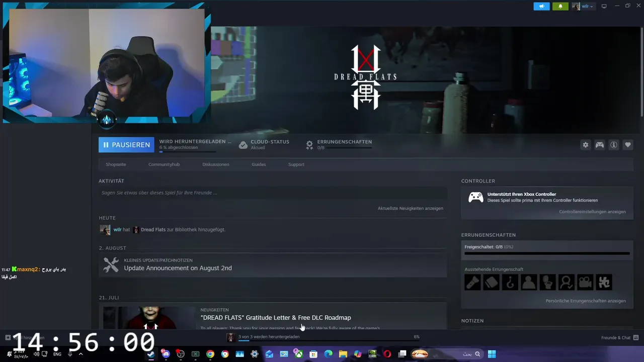Viewport: 644px width, 362px height.
Task: Open the Steam announcements megaphone button
Action: click(541, 7)
